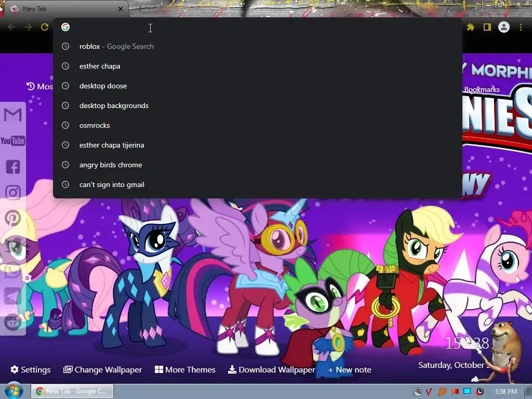Screen dimensions: 532x399
Task: Choose the 'desktop doose' suggestion
Action: pyautogui.click(x=258, y=86)
